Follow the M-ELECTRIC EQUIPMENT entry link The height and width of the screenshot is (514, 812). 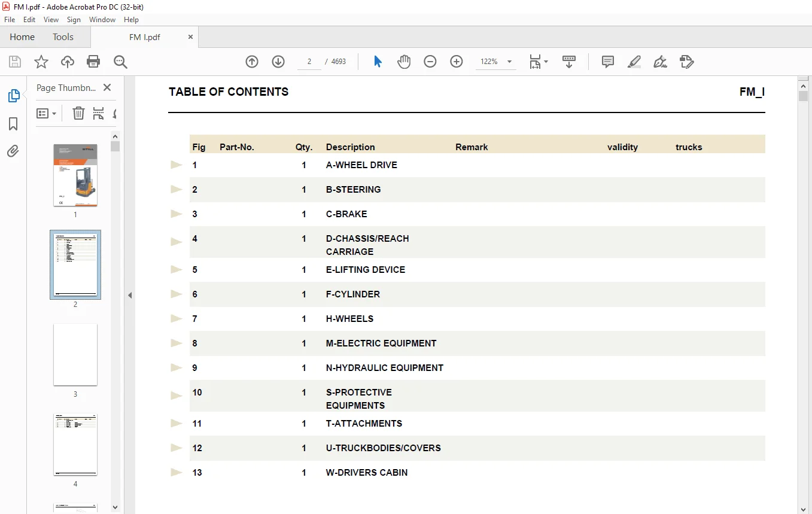381,343
